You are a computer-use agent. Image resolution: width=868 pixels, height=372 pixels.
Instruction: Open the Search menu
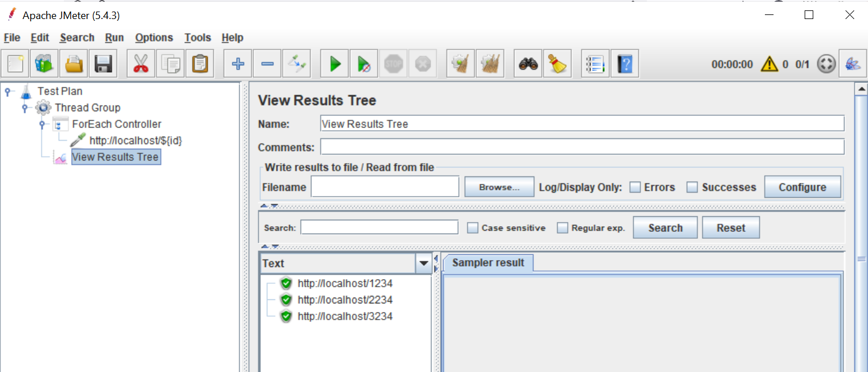77,37
